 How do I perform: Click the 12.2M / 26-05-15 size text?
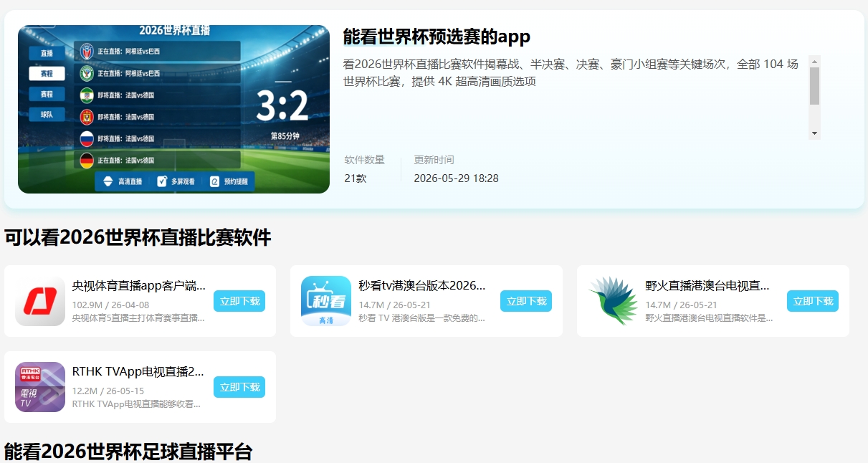click(108, 391)
